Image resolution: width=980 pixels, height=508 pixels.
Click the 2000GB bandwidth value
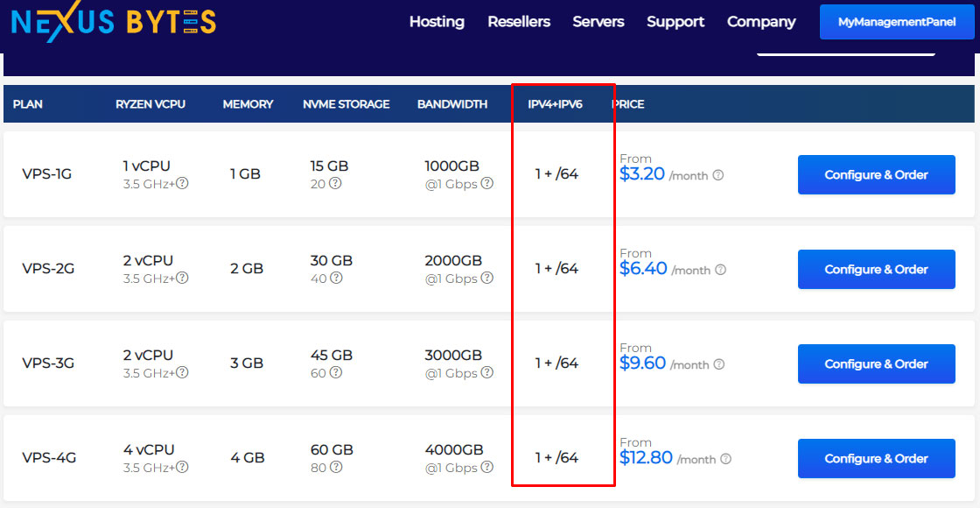point(453,261)
